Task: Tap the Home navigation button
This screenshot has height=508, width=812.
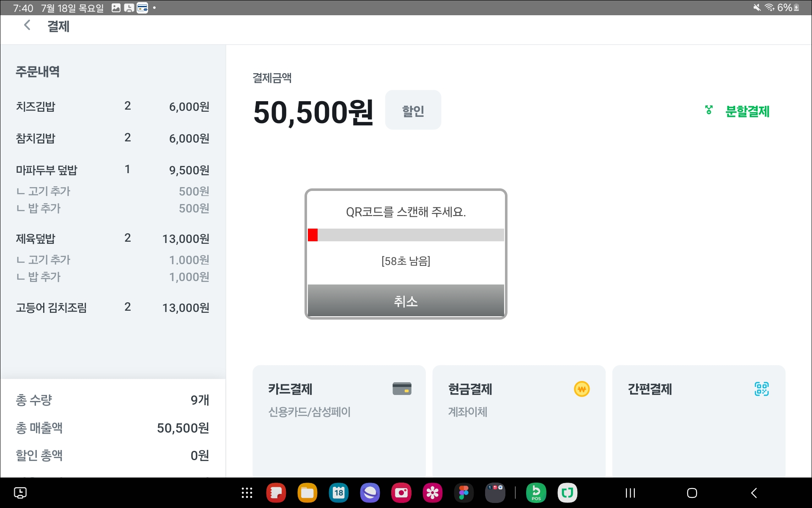Action: point(692,493)
